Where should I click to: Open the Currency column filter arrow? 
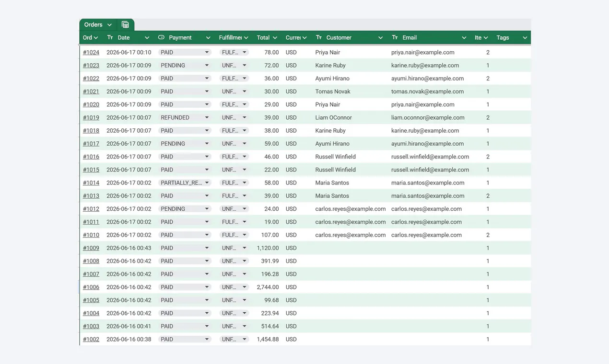304,38
